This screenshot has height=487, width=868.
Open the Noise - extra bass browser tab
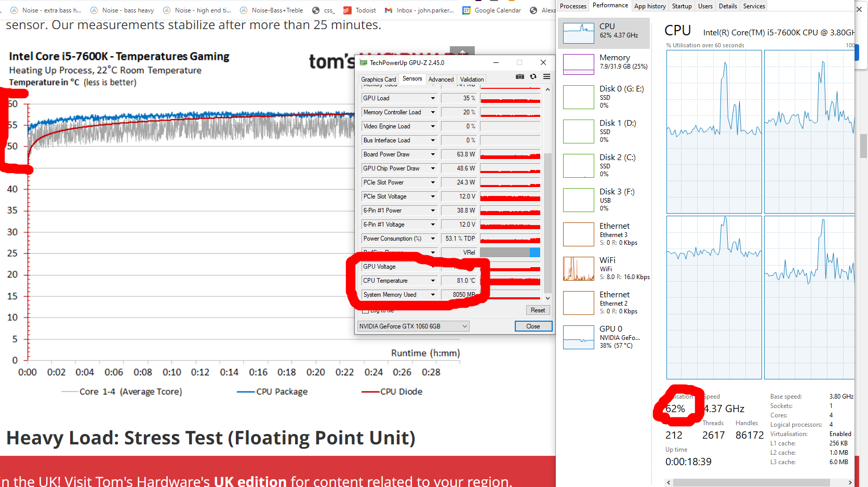pyautogui.click(x=46, y=10)
